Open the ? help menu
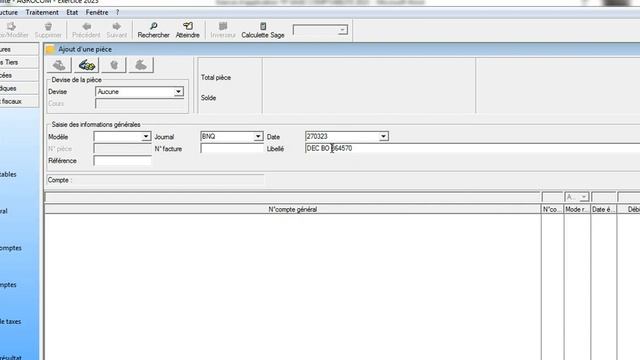 pos(118,12)
